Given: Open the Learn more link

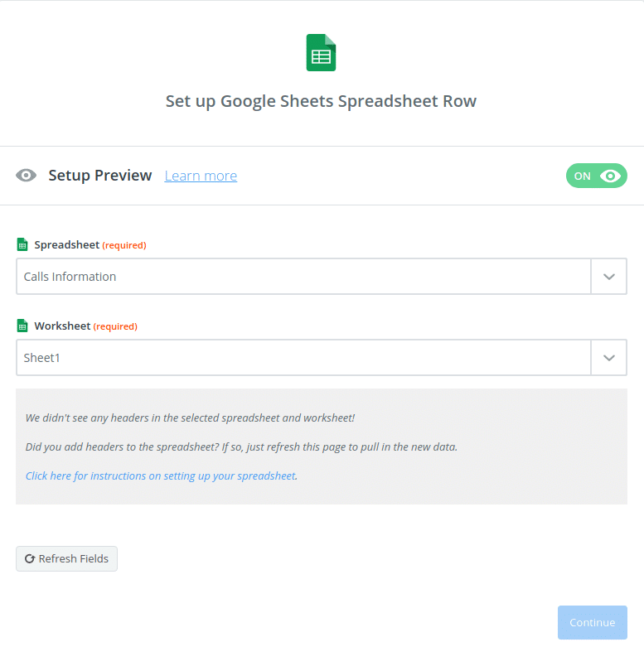Looking at the screenshot, I should pos(201,176).
